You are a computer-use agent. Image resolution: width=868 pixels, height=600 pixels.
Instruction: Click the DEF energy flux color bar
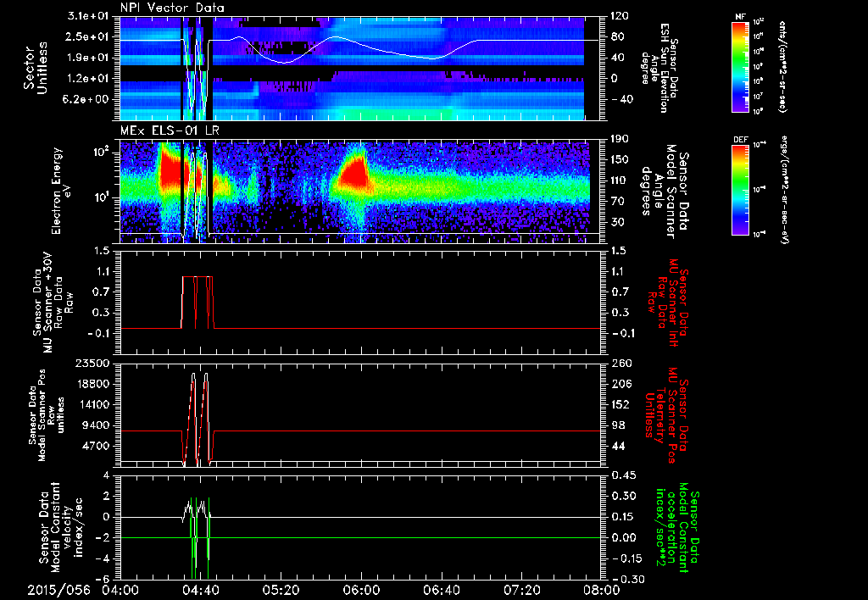(740, 190)
